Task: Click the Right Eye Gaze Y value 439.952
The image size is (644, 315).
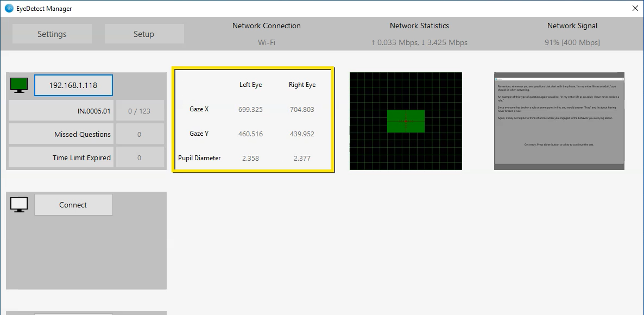Action: pos(302,134)
